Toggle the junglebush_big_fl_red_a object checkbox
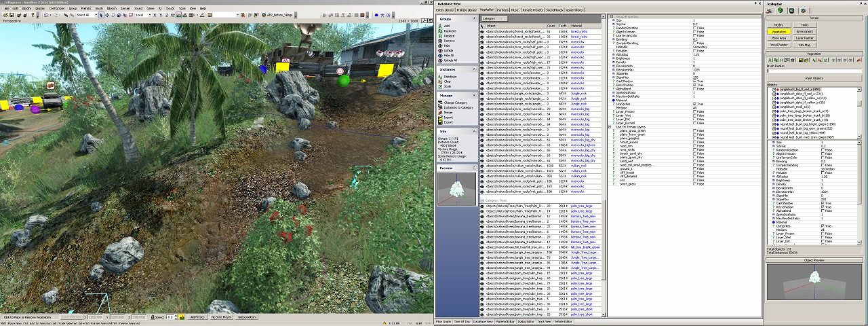The width and height of the screenshot is (868, 326). click(x=775, y=89)
